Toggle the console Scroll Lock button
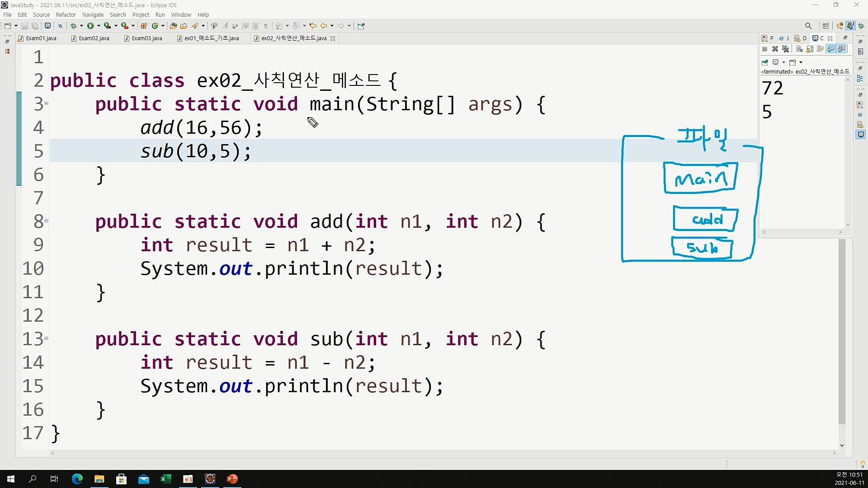868x488 pixels. tap(810, 49)
